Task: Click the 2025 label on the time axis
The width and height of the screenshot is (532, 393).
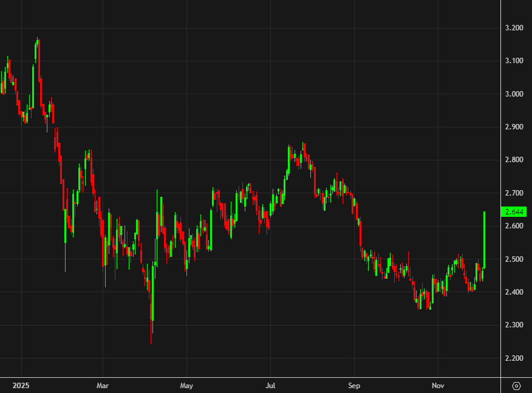Action: click(23, 385)
